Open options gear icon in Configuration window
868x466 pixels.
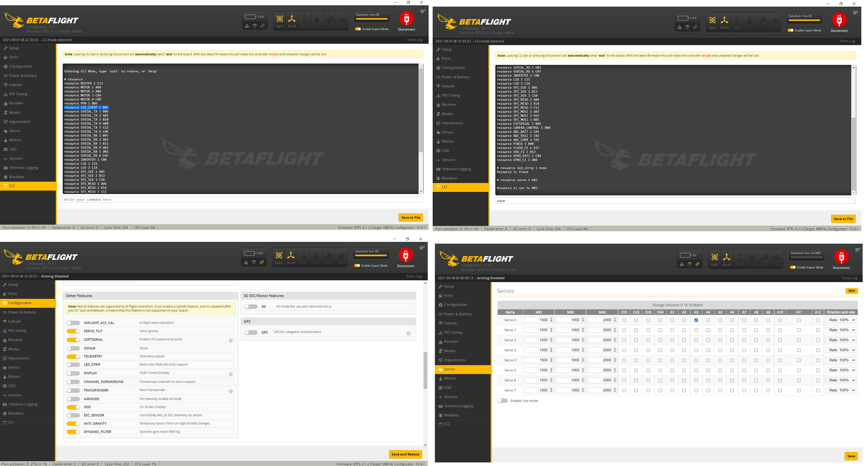tap(422, 248)
